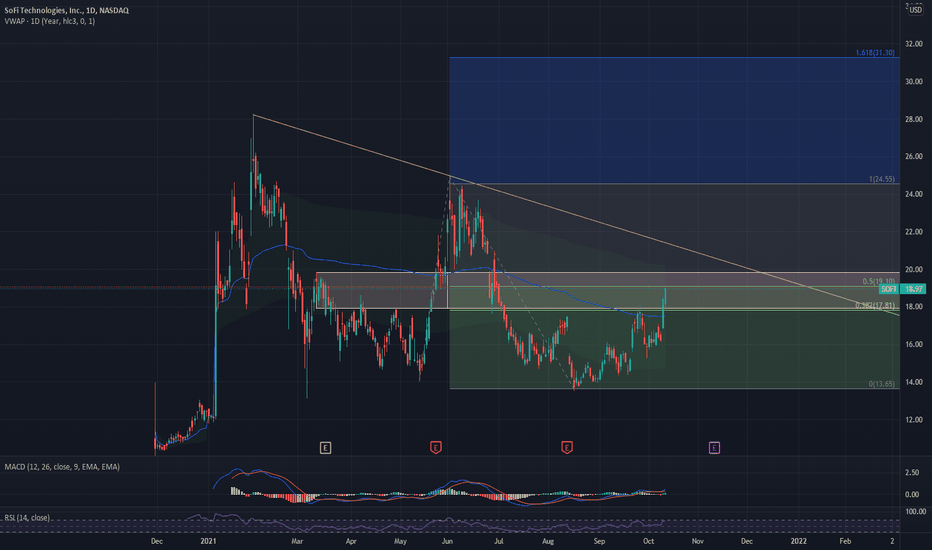
Task: Select the VWAP indicator legend
Action: (x=50, y=21)
